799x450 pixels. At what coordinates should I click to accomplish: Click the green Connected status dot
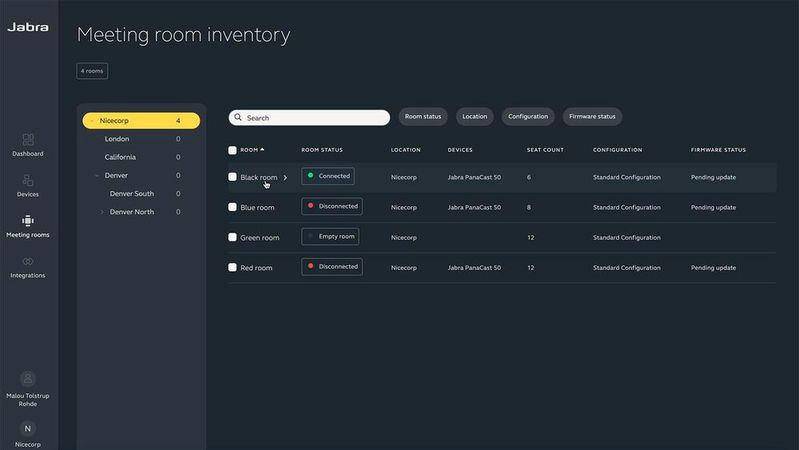tap(310, 176)
